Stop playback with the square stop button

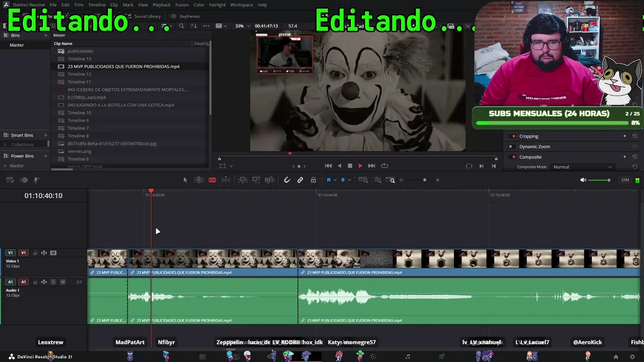point(350,166)
